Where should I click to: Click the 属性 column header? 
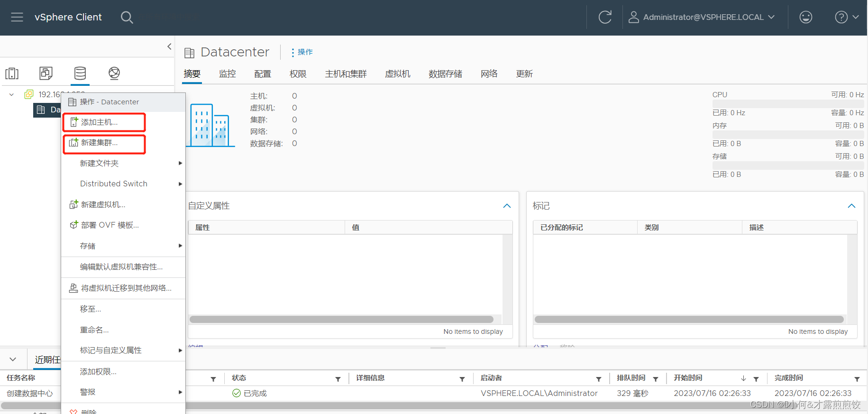(x=266, y=228)
